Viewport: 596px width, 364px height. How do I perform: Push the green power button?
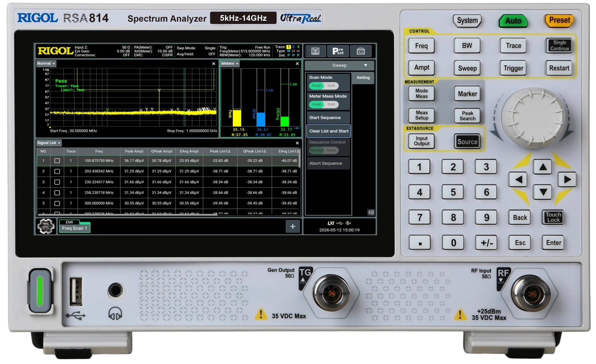40,291
